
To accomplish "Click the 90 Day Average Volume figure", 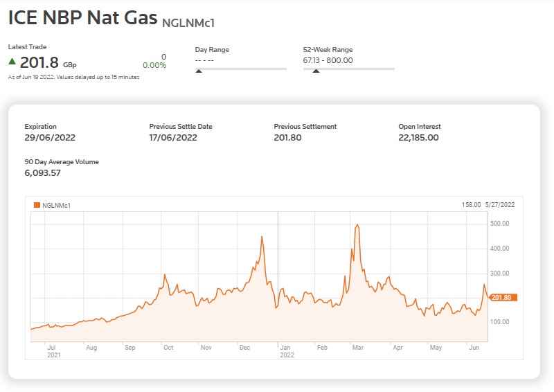I will [43, 173].
